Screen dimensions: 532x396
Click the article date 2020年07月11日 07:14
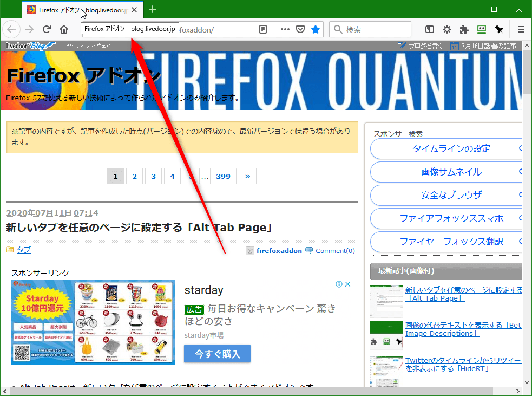[52, 212]
